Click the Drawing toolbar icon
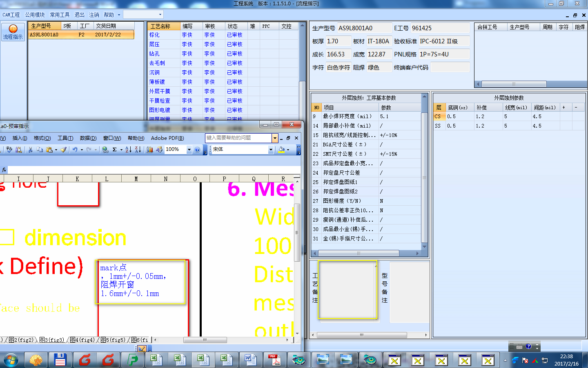This screenshot has width=588, height=368. click(159, 150)
